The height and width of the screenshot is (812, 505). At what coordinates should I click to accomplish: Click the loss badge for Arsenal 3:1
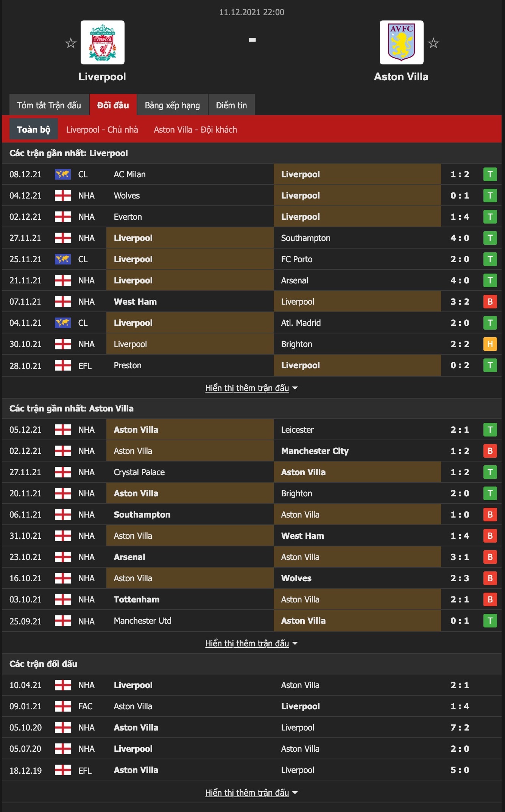(x=490, y=557)
